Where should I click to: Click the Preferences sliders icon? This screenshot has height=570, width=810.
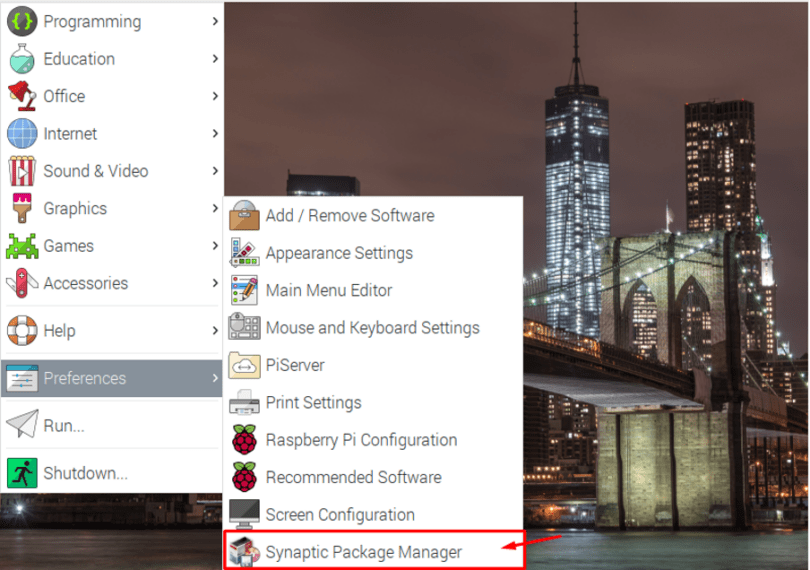tap(22, 378)
